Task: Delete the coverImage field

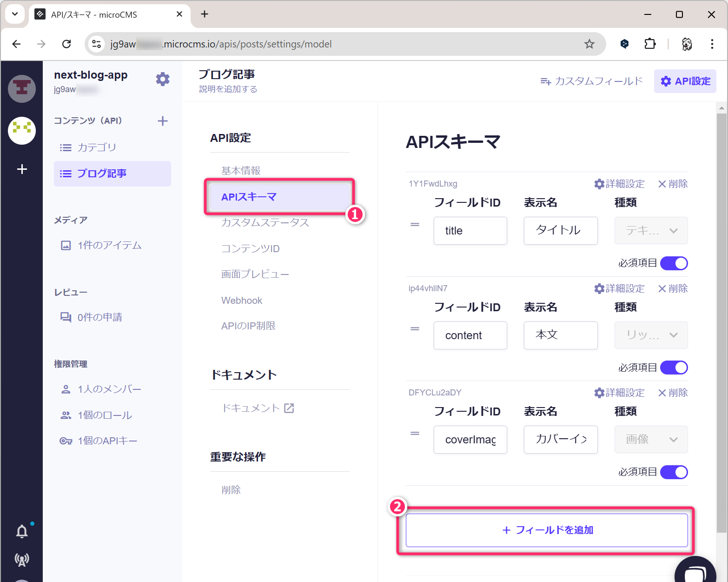Action: [673, 393]
